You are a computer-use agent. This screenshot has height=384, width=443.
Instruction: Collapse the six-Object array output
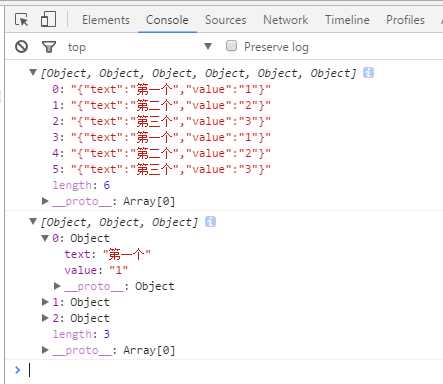(x=33, y=72)
